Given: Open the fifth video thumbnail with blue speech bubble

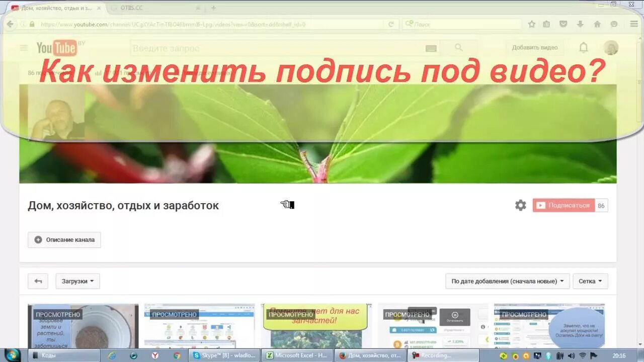Looking at the screenshot, I should (x=549, y=326).
